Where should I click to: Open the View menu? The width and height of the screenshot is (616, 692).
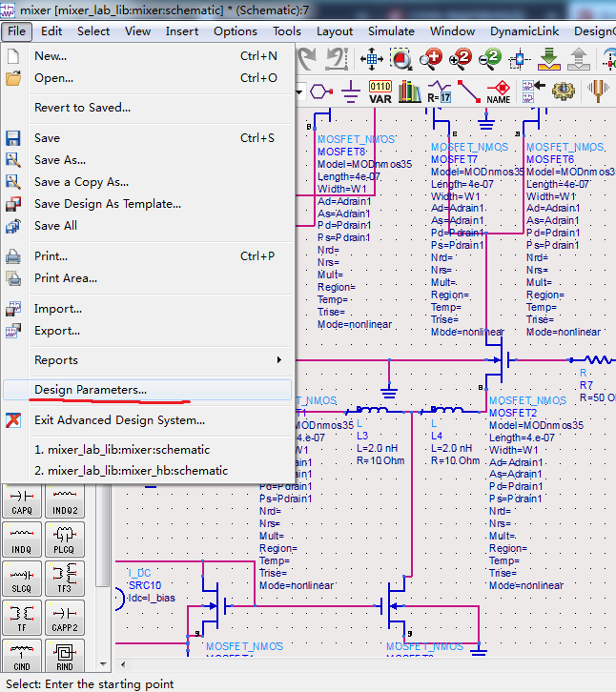(137, 31)
